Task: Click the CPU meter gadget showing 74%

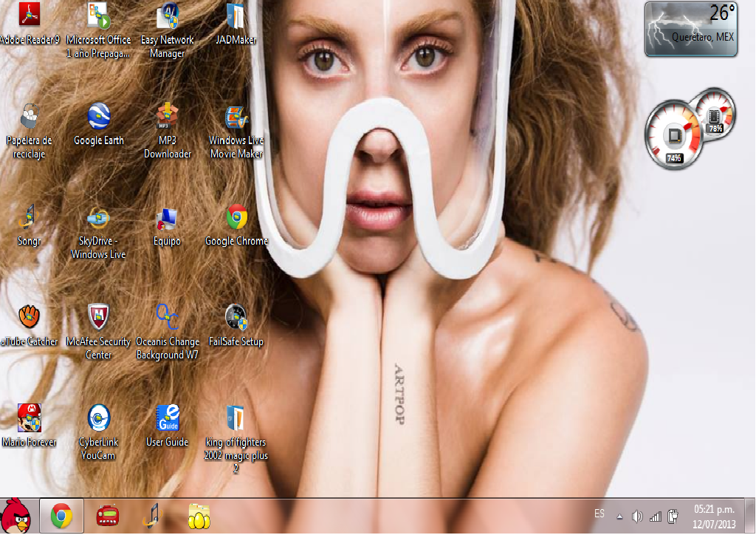Action: 673,135
